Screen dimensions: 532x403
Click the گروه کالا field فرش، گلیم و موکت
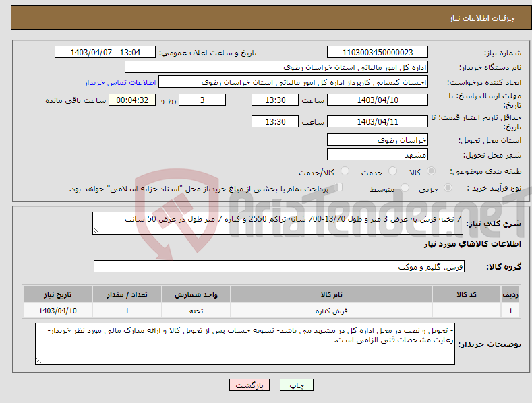279,267
